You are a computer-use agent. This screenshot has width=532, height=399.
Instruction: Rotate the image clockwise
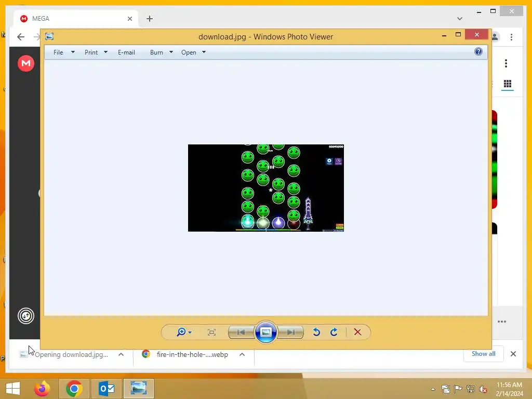(x=334, y=332)
